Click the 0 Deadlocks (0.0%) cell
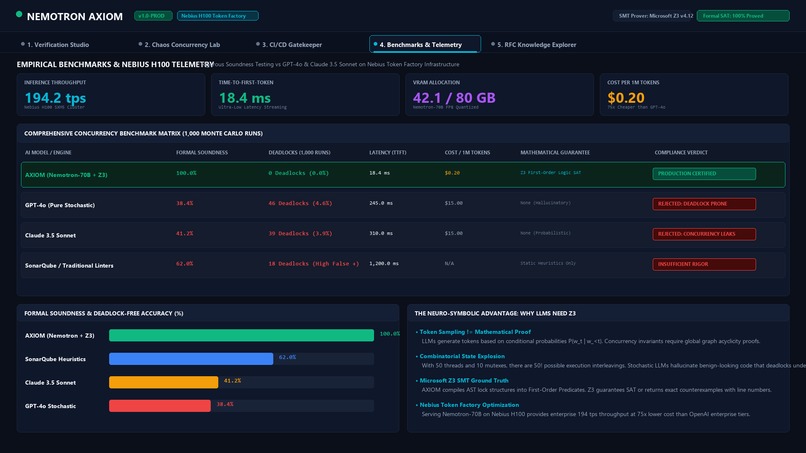The image size is (806, 453). pos(298,173)
